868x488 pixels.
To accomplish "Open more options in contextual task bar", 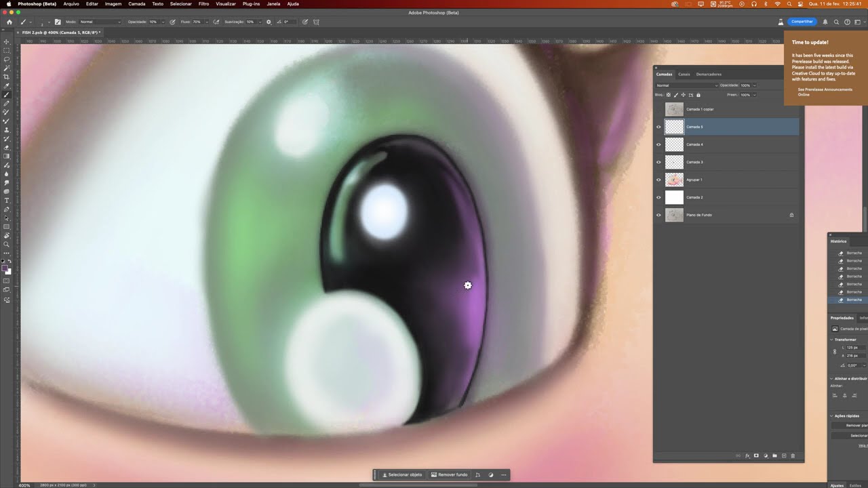I will [503, 474].
